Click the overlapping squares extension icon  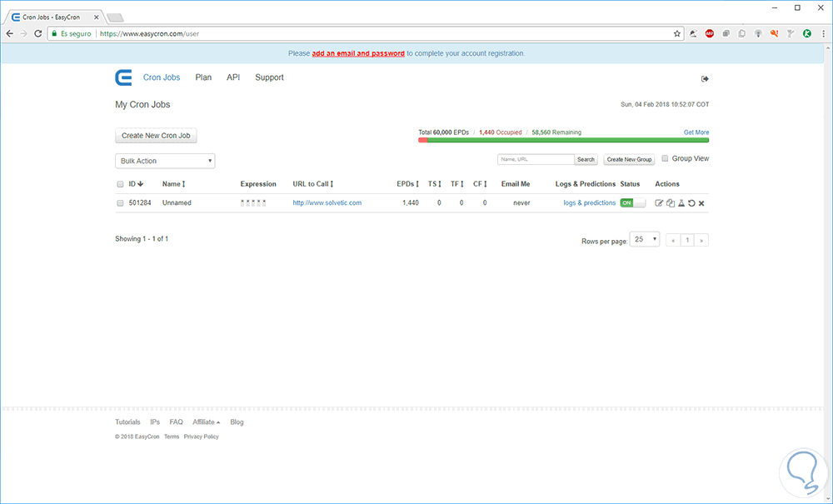(x=726, y=33)
